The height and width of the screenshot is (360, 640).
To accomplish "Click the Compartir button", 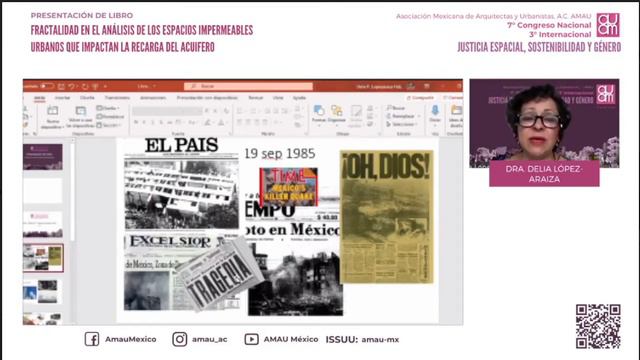I will point(421,98).
